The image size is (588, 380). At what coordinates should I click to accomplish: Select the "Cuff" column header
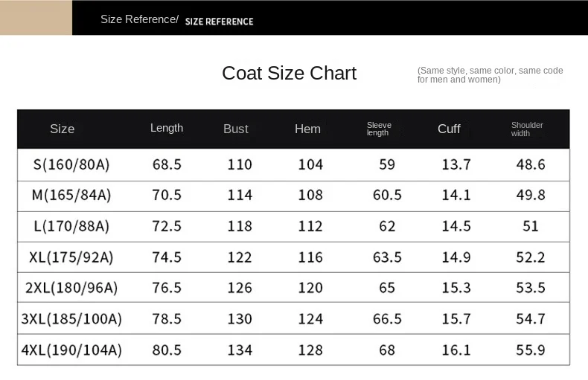[449, 129]
